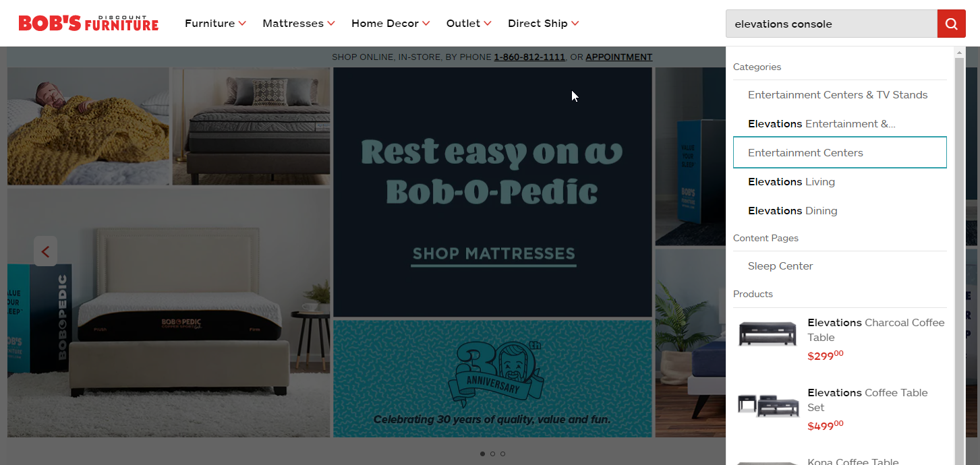Open the Outlet navigation menu

pos(469,24)
